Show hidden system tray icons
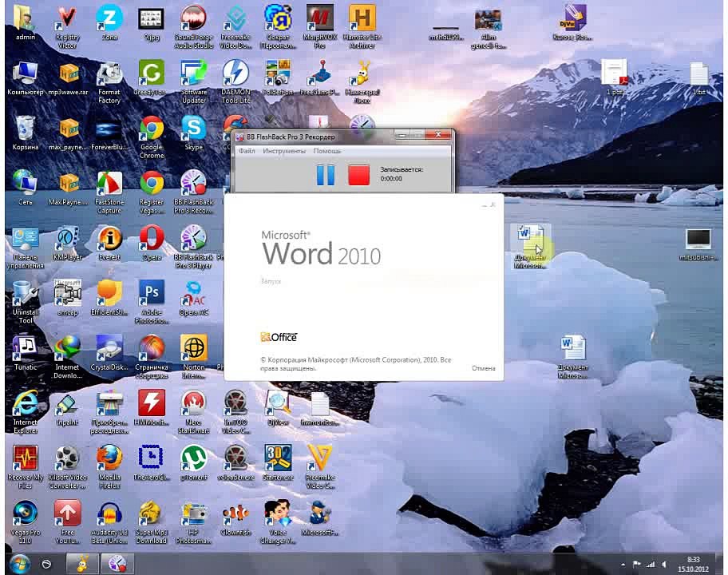Image resolution: width=728 pixels, height=575 pixels. pos(623,565)
